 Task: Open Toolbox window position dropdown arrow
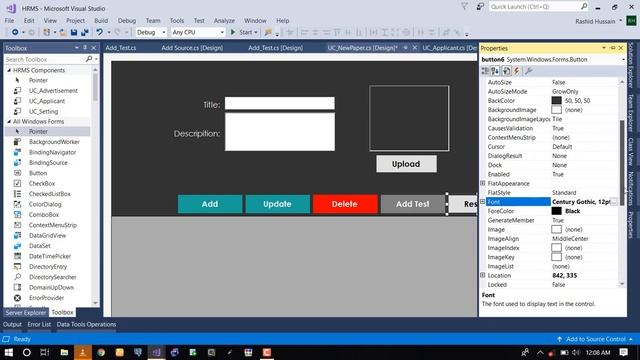[x=76, y=48]
